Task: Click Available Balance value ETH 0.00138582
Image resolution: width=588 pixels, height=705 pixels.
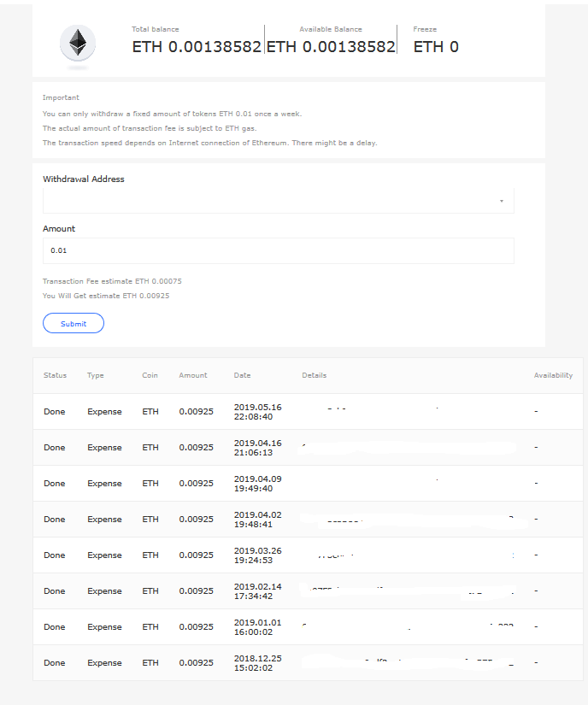Action: tap(331, 47)
